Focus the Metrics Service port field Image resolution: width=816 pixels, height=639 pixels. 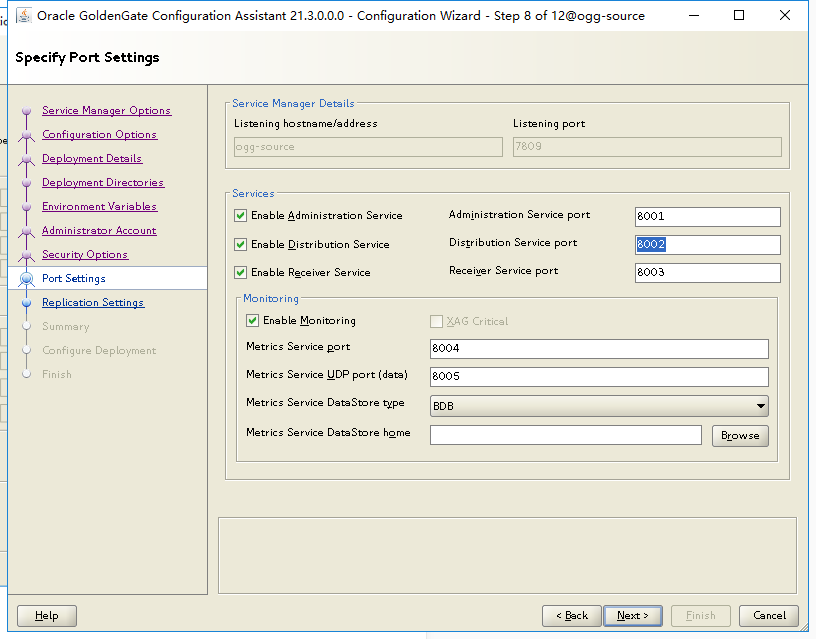pyautogui.click(x=599, y=349)
